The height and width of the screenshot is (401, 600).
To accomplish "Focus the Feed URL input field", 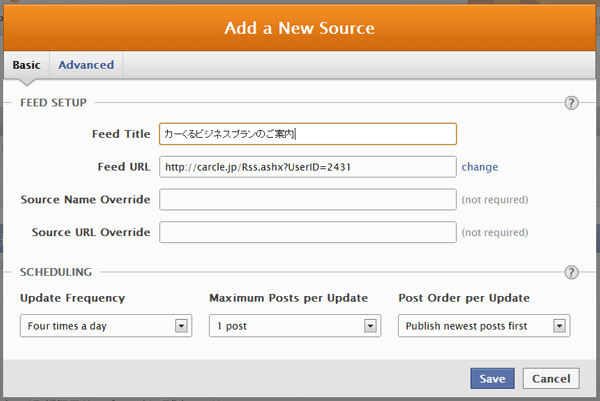I will pos(307,167).
